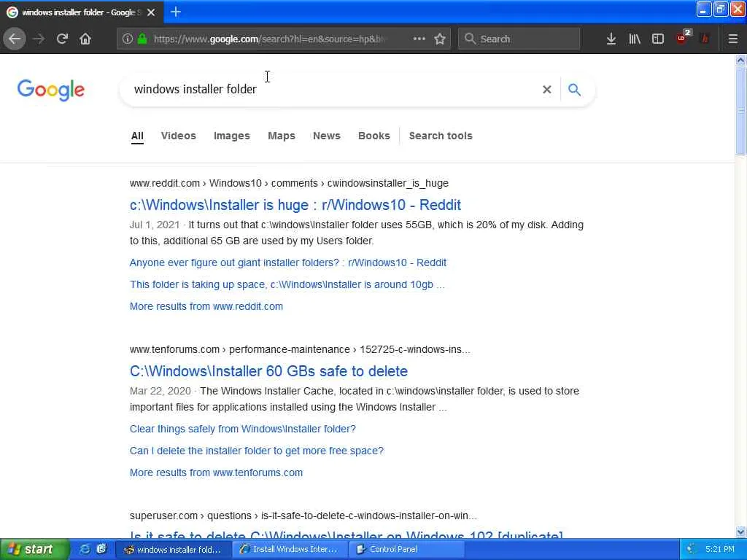Launch Internet Explorer from quick launch
The height and width of the screenshot is (560, 747).
(85, 549)
